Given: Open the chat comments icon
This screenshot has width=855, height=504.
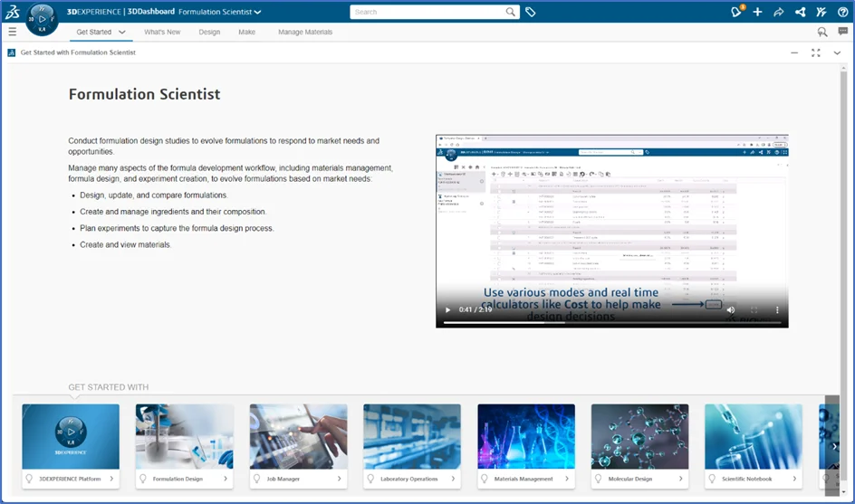Looking at the screenshot, I should [x=842, y=32].
